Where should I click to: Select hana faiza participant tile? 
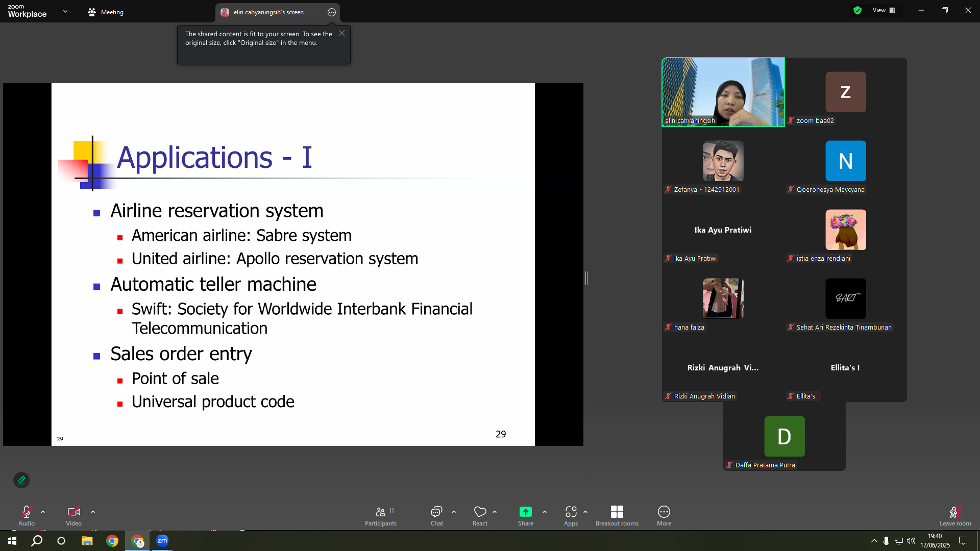[x=723, y=298]
